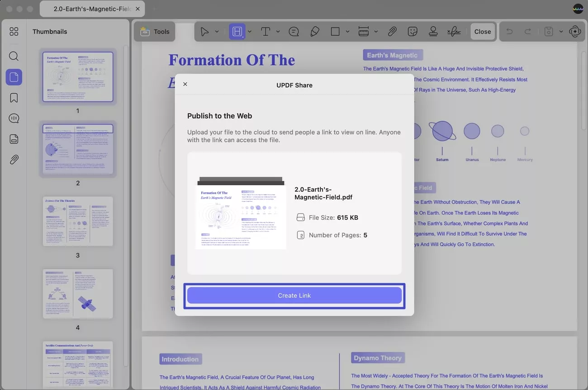The height and width of the screenshot is (390, 588).
Task: Open the Tools menu
Action: [155, 32]
